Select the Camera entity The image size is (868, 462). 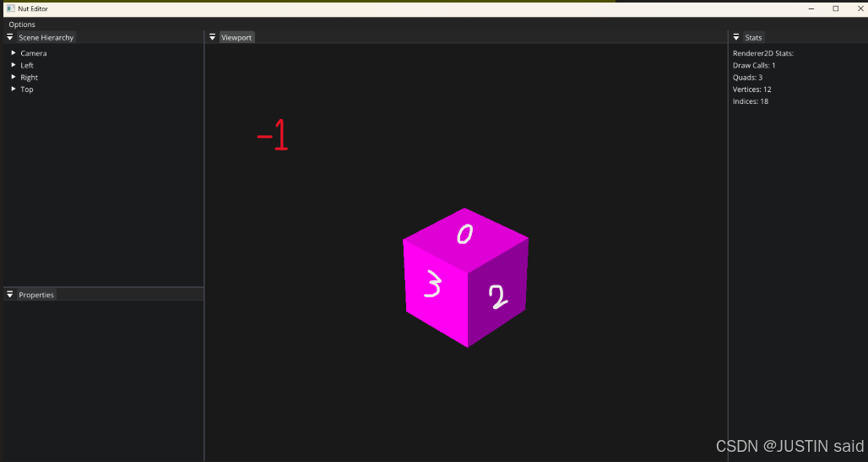[x=34, y=53]
